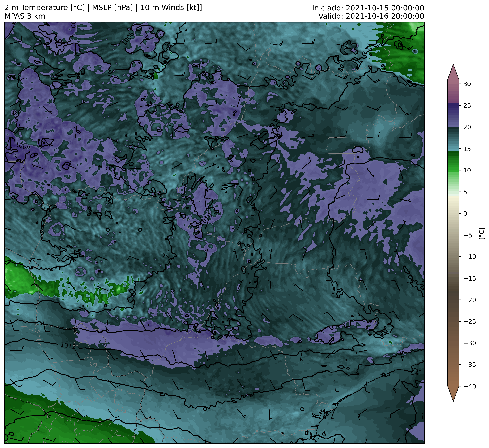489x448 pixels.
Task: Click the colorbar tick label 0
Action: [x=465, y=214]
